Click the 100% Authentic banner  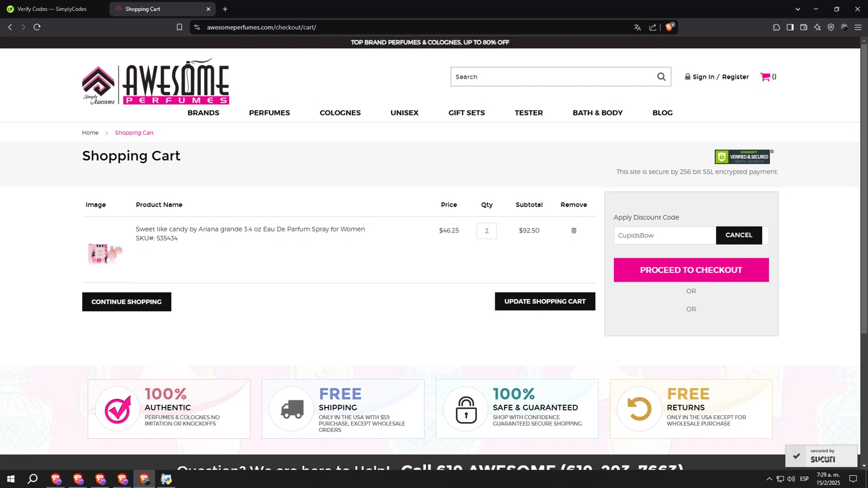169,409
